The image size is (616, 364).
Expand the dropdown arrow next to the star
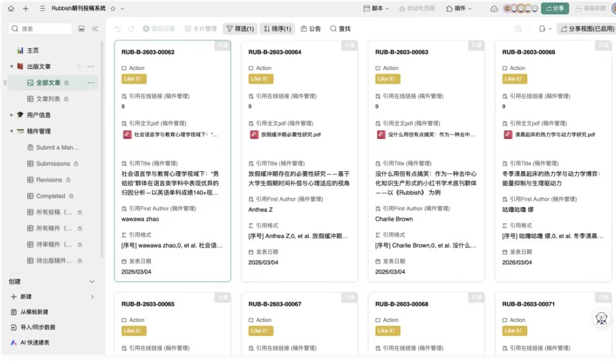122,8
